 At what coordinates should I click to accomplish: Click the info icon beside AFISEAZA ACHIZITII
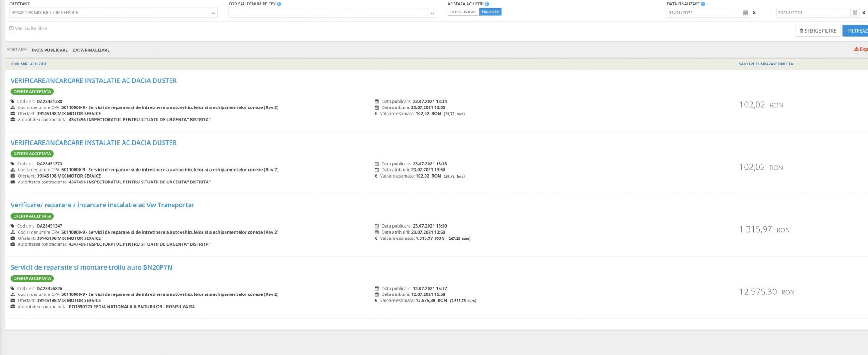pos(487,4)
